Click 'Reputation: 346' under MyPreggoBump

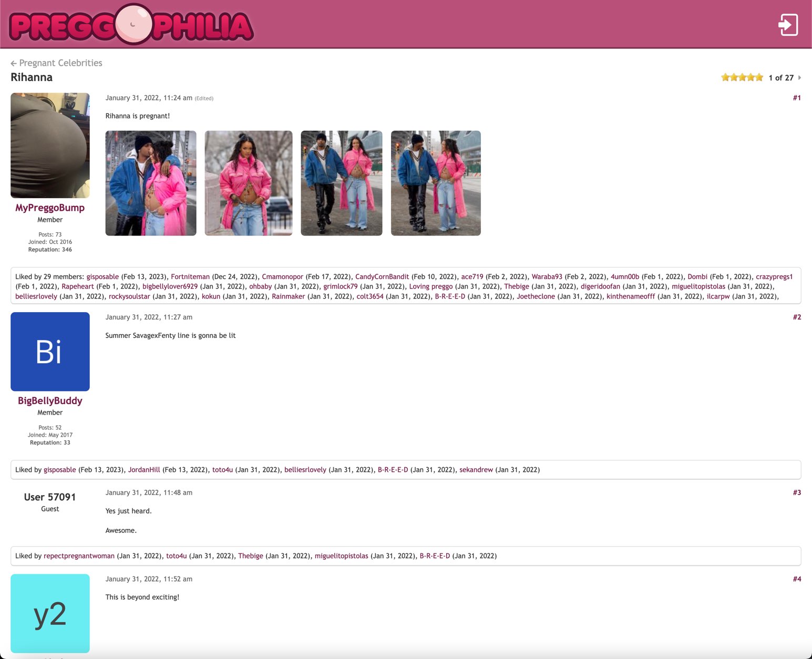tap(50, 250)
